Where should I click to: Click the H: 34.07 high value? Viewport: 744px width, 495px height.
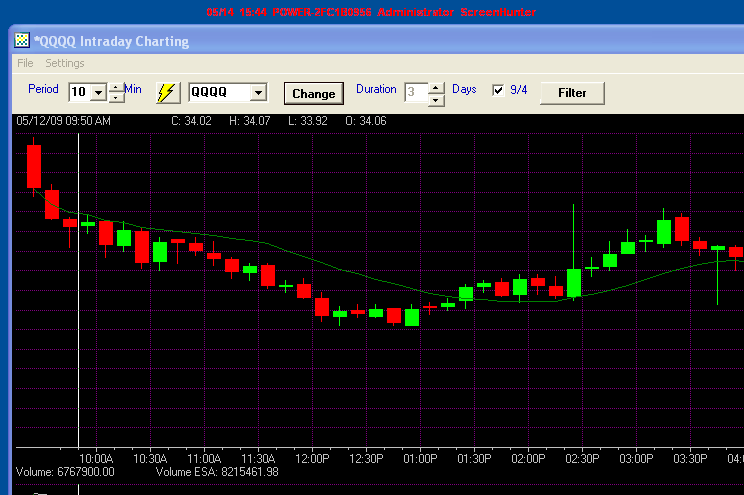click(x=250, y=121)
